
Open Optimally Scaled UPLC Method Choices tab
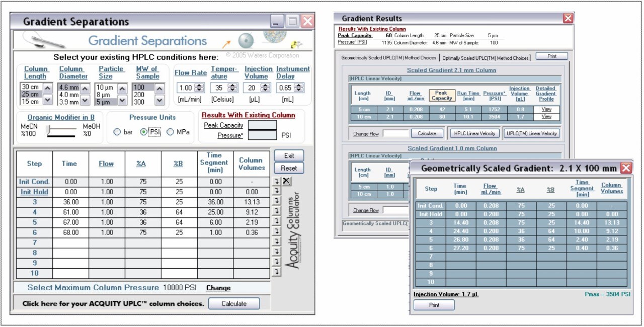486,58
